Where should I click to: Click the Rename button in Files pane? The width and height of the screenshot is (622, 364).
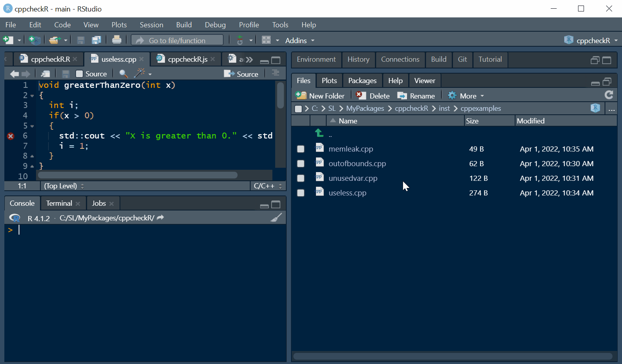click(416, 96)
